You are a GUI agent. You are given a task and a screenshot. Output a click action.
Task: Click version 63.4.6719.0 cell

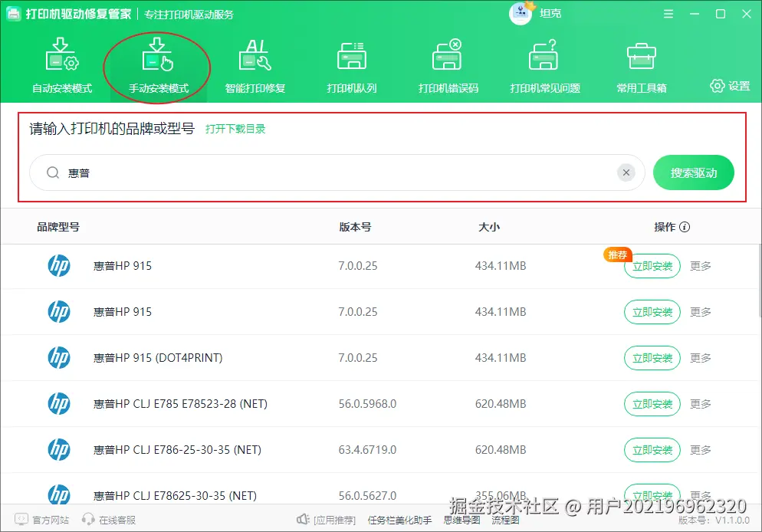pos(367,450)
